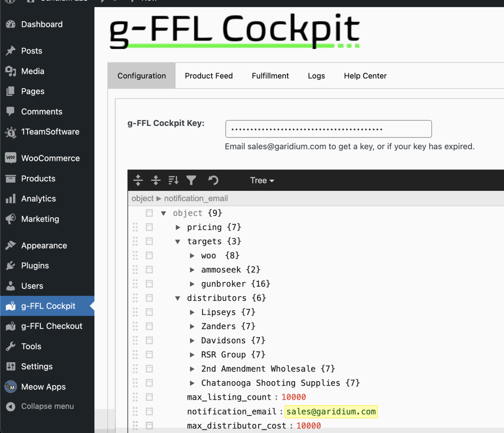Click the sort contents icon
Screen dimensions: 504x433
[173, 180]
